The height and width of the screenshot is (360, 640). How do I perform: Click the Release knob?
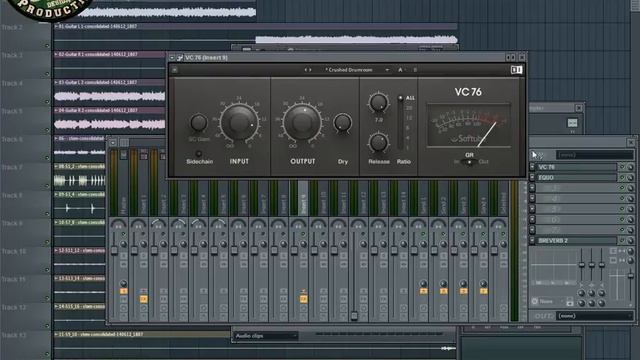click(x=378, y=142)
